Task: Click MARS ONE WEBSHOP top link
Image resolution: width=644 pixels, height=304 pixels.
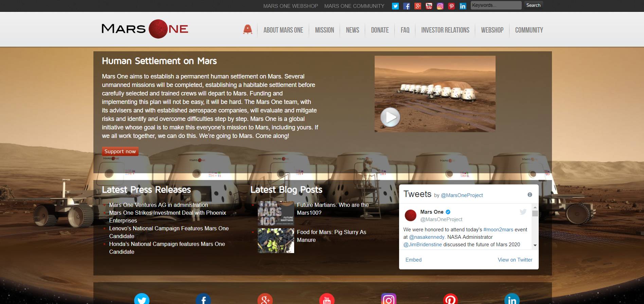Action: pos(291,6)
